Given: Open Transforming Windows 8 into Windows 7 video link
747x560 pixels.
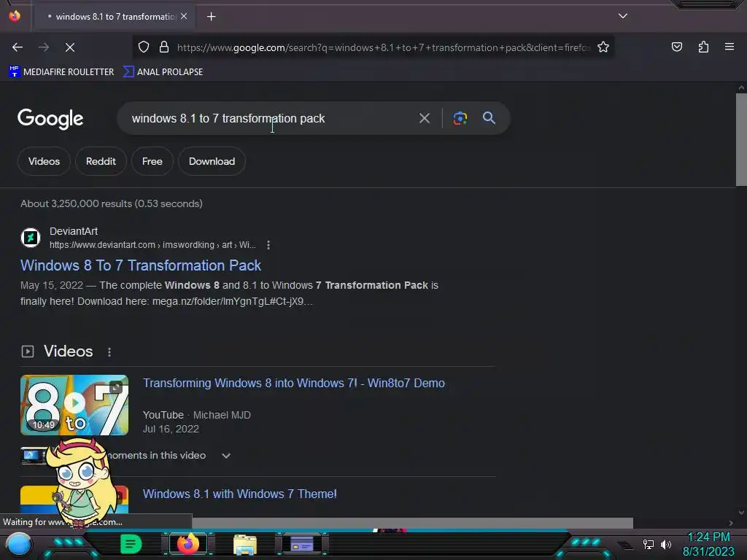Looking at the screenshot, I should pos(294,384).
